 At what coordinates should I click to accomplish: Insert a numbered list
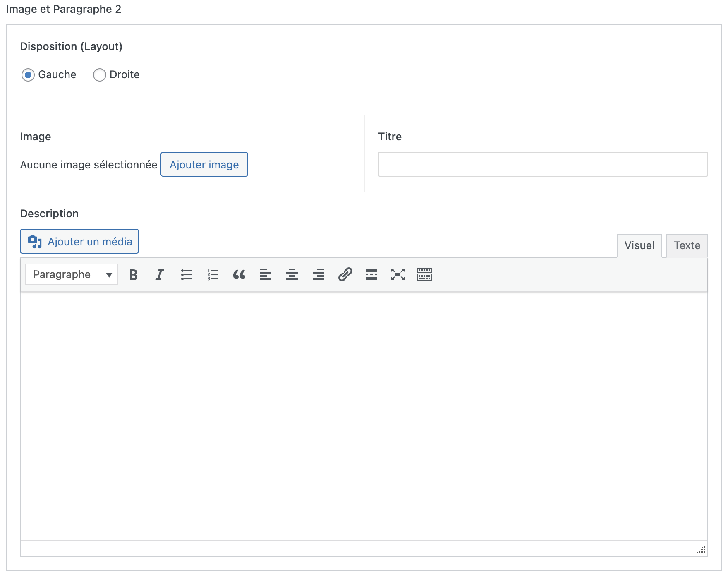tap(213, 275)
